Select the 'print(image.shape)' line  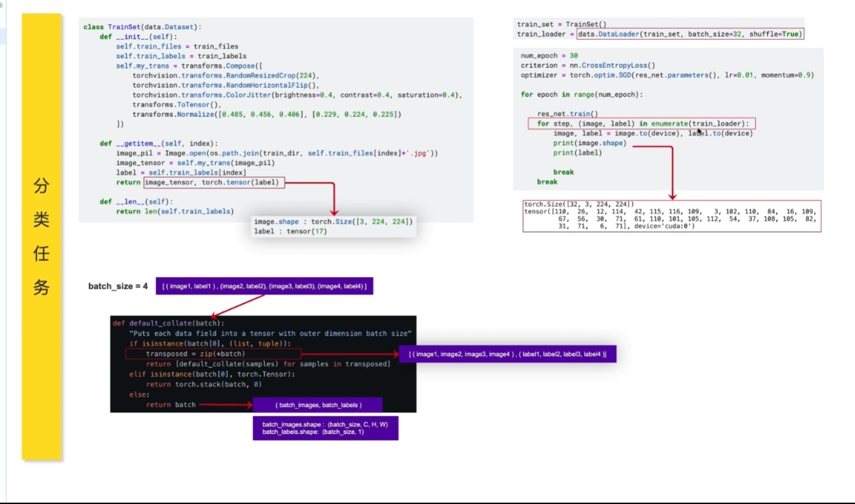(x=590, y=143)
